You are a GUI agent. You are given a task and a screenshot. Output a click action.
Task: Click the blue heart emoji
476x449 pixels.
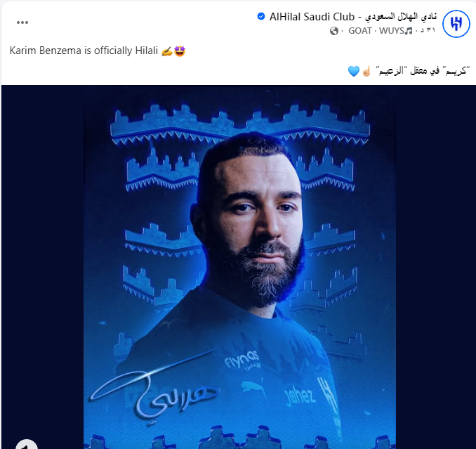[x=354, y=72]
